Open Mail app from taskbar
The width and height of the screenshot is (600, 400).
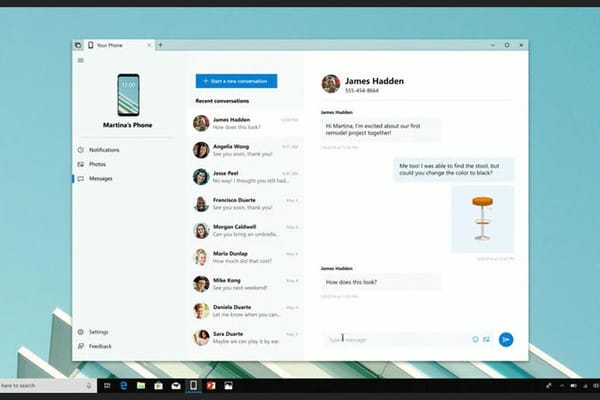point(176,386)
